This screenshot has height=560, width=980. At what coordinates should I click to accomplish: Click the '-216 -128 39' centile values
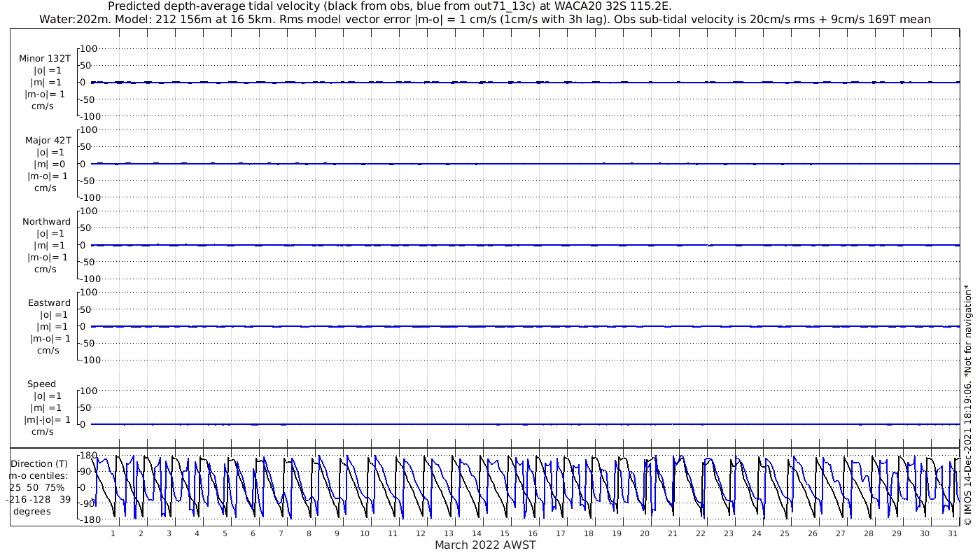(38, 499)
